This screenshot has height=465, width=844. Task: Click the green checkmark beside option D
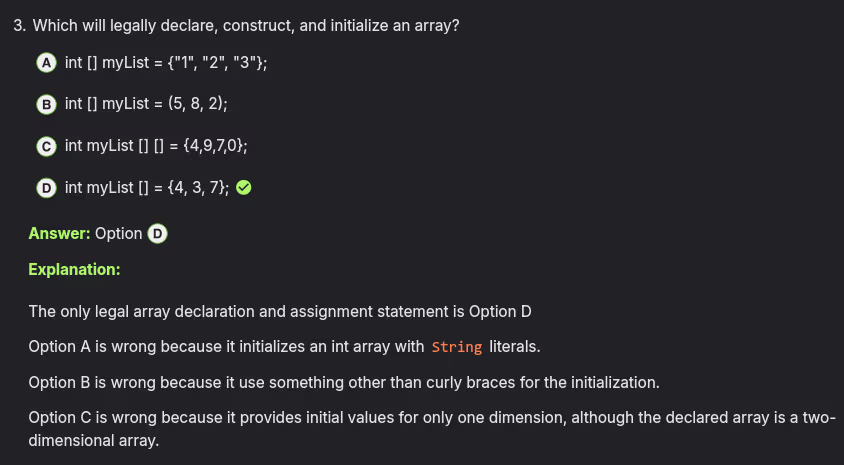coord(243,188)
